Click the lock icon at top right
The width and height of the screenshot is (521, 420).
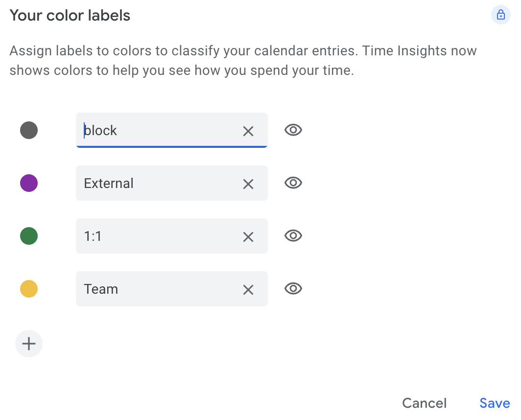[500, 15]
